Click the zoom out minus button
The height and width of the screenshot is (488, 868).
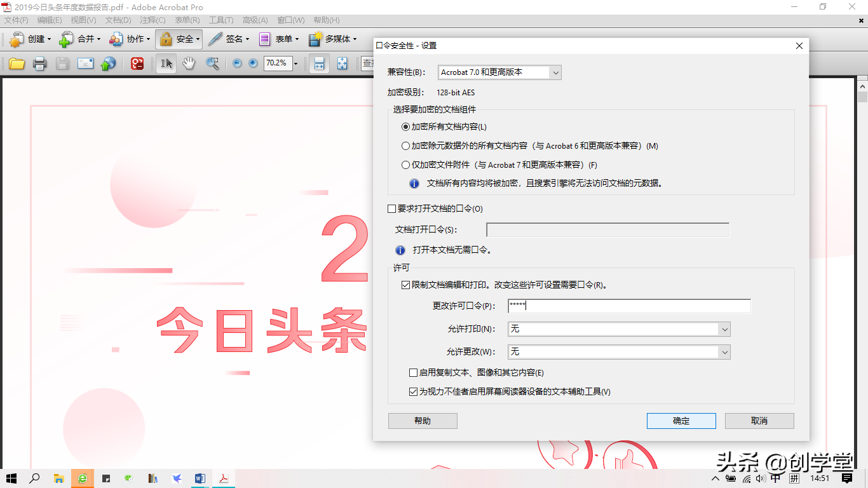tap(238, 64)
